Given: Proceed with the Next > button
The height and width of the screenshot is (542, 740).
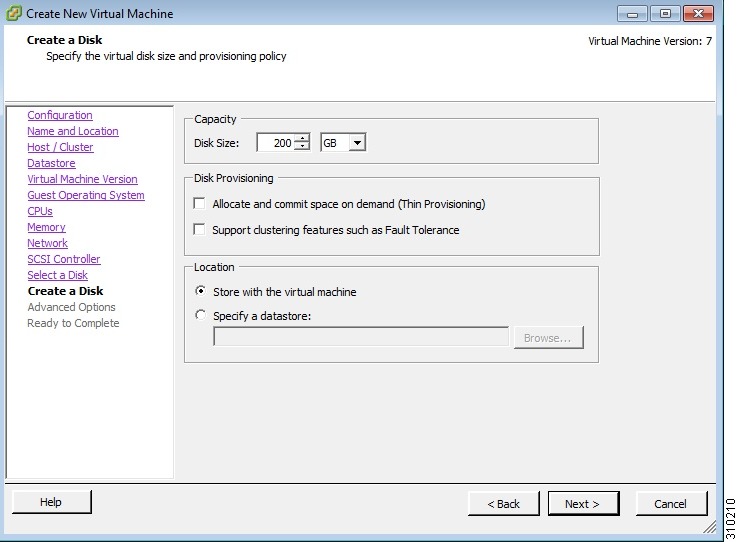Looking at the screenshot, I should pyautogui.click(x=583, y=504).
